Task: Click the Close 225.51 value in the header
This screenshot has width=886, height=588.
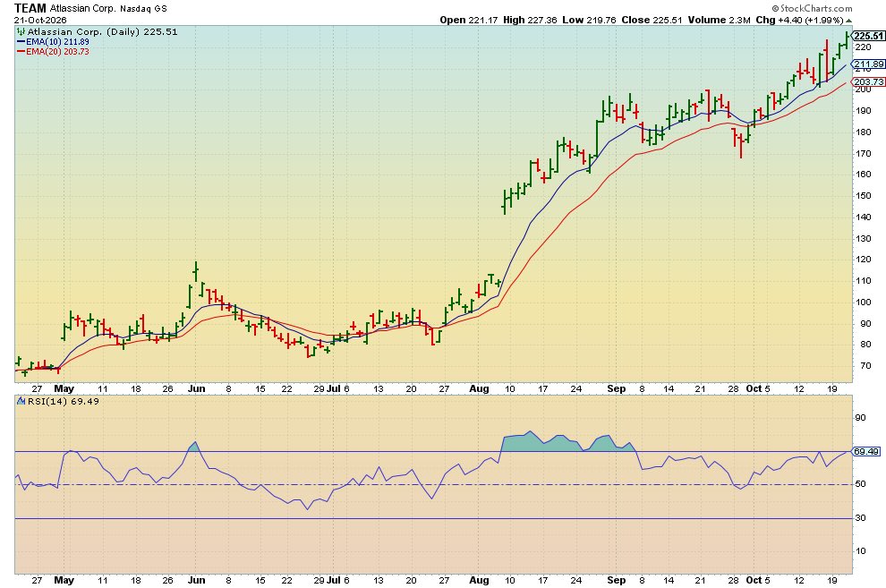Action: tap(652, 20)
